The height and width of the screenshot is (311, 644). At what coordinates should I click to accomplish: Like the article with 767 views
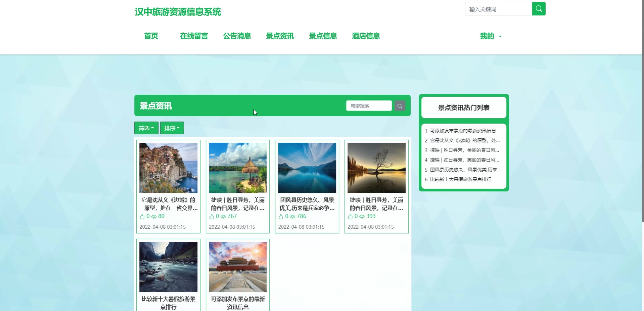tap(212, 217)
